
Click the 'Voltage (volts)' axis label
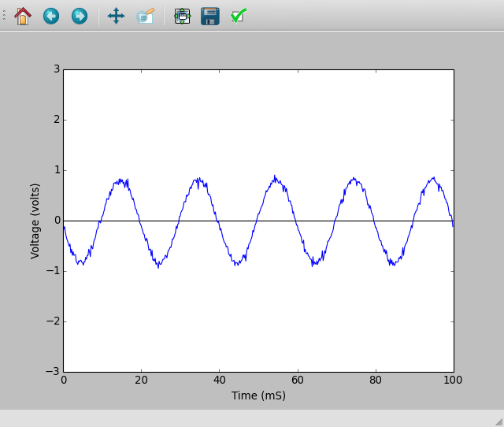point(35,221)
